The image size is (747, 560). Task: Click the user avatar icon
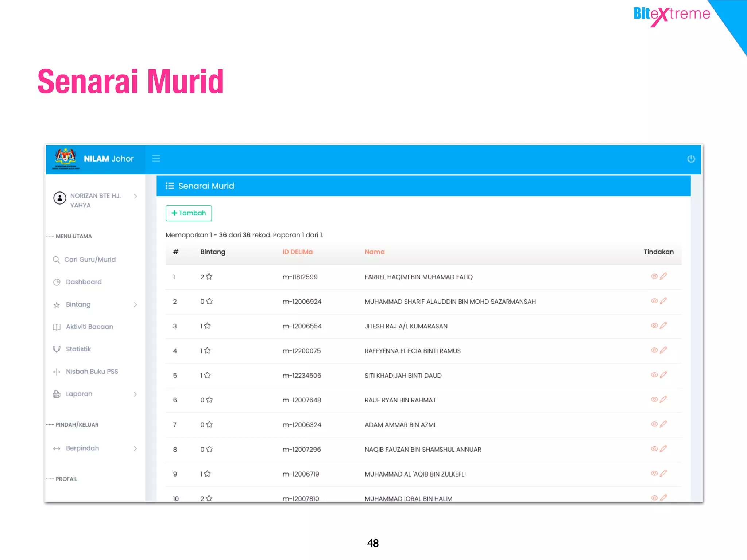[x=60, y=198]
